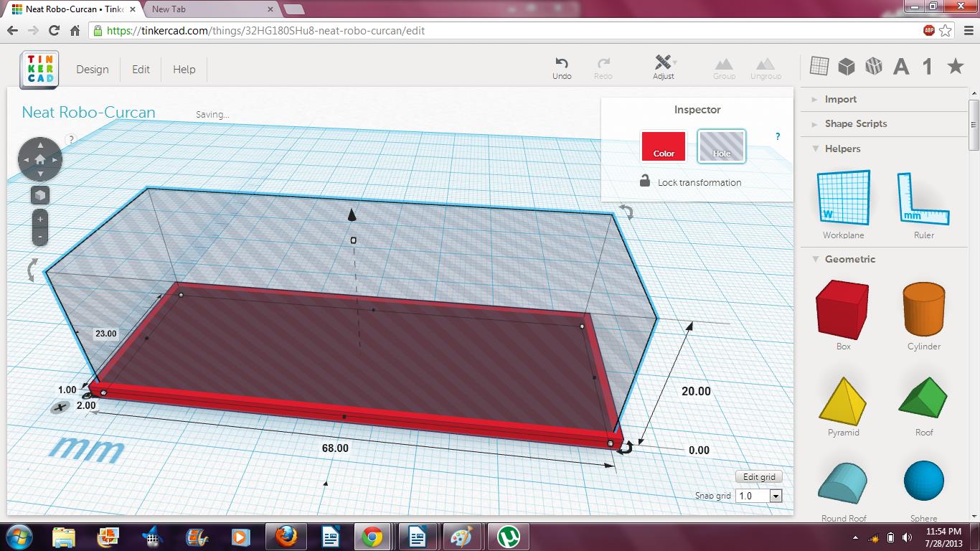Image resolution: width=980 pixels, height=551 pixels.
Task: Go to the browser home page
Action: click(x=75, y=31)
